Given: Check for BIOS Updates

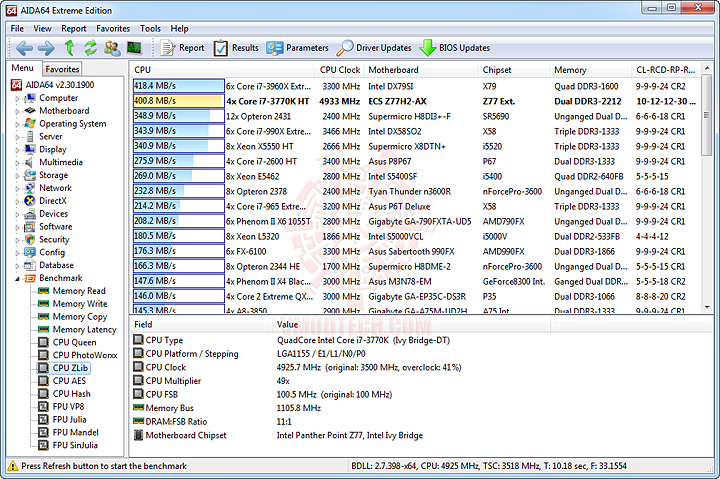Looking at the screenshot, I should tap(455, 48).
